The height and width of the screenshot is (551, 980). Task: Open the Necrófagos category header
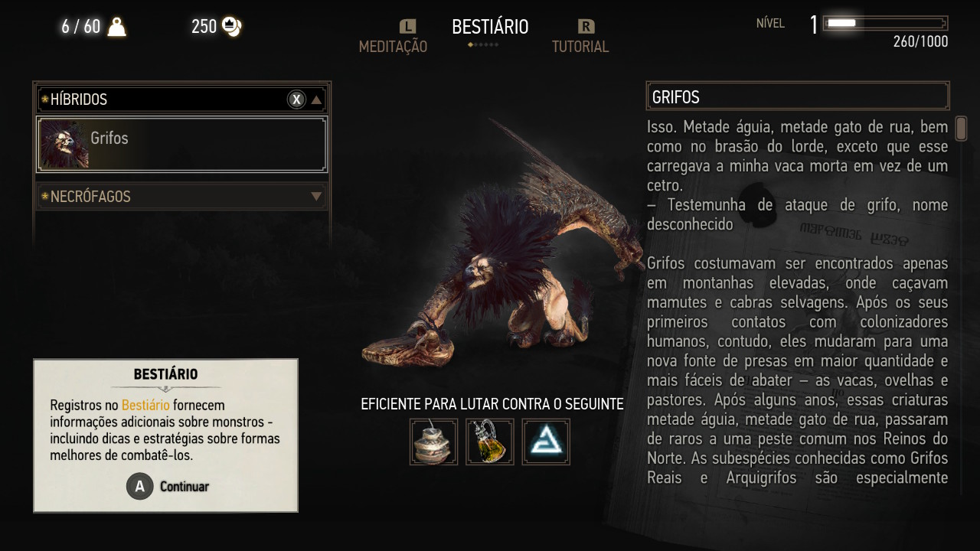(182, 197)
